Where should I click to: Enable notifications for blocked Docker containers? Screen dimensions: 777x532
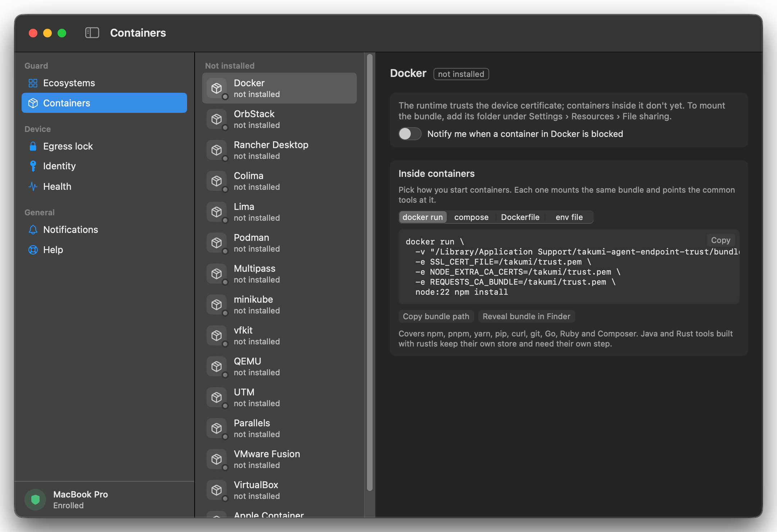pyautogui.click(x=410, y=134)
